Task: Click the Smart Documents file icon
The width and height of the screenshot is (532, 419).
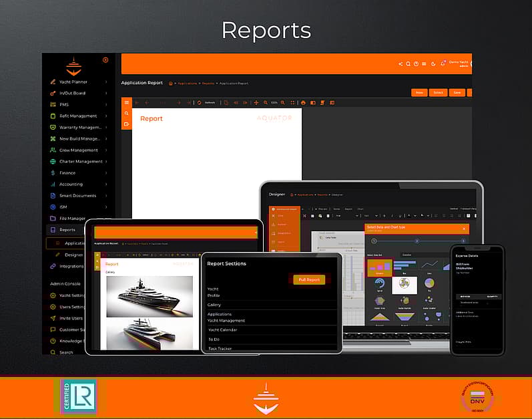Action: [53, 196]
